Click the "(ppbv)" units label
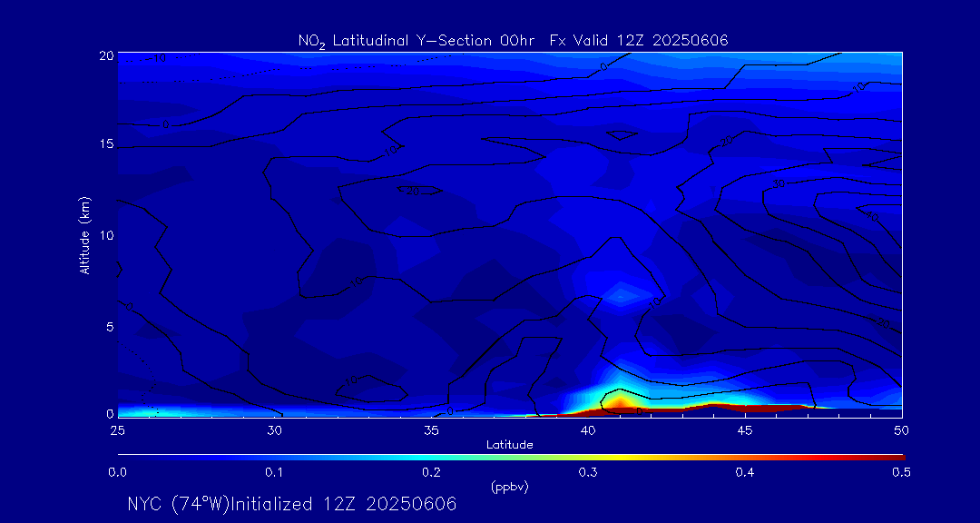The width and height of the screenshot is (980, 523). [x=509, y=488]
